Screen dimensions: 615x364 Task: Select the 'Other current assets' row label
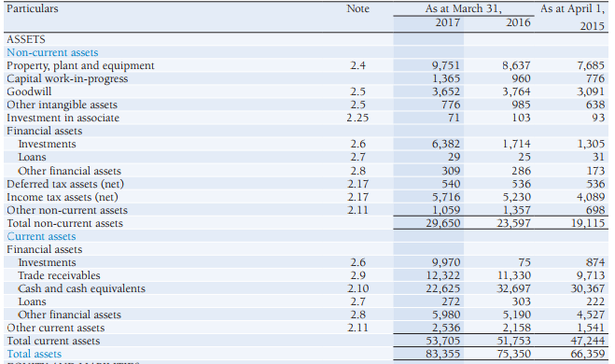56,328
